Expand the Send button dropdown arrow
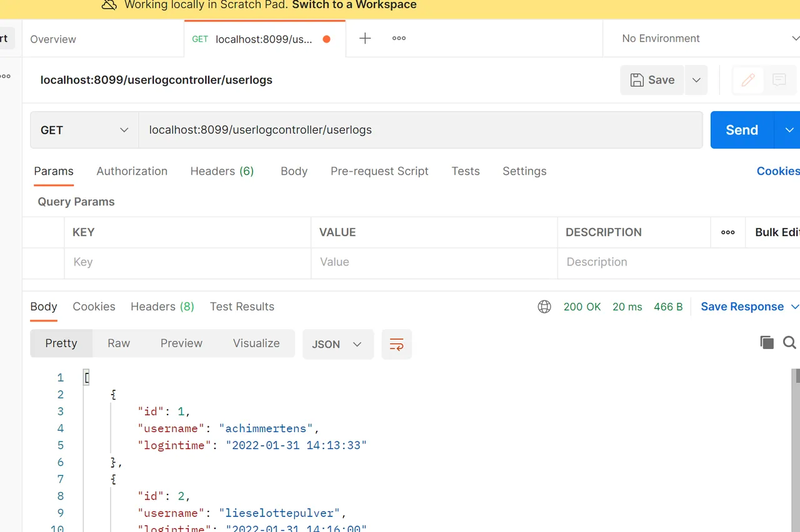 coord(789,130)
